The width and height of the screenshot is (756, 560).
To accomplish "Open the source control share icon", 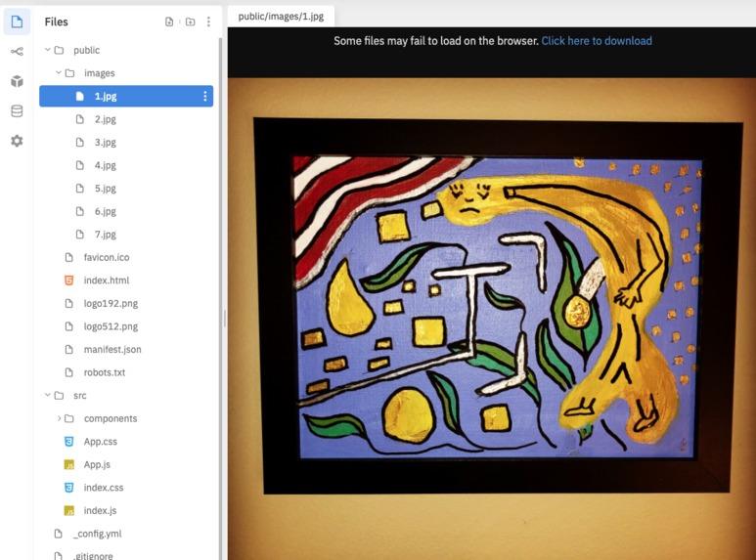I will (17, 51).
